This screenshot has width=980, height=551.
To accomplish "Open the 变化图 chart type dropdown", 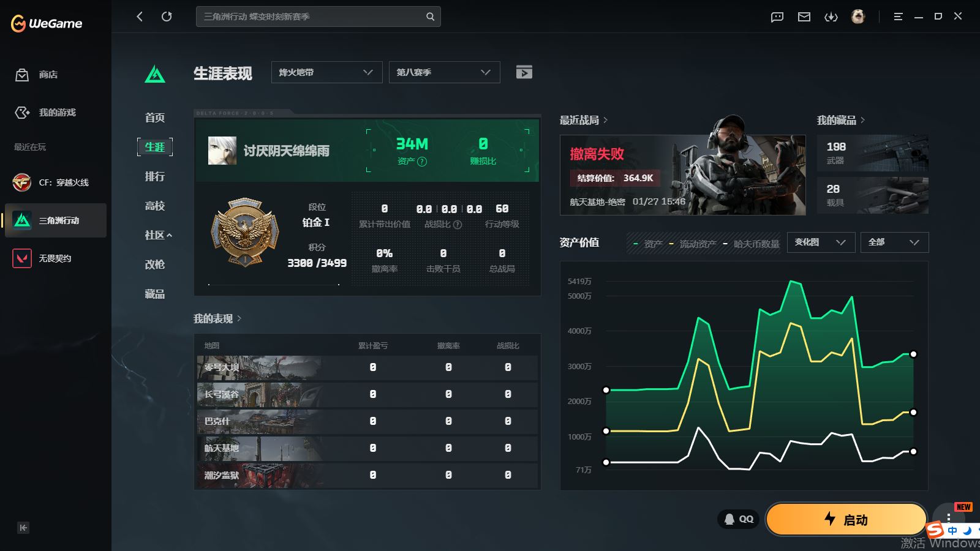I will [x=820, y=242].
